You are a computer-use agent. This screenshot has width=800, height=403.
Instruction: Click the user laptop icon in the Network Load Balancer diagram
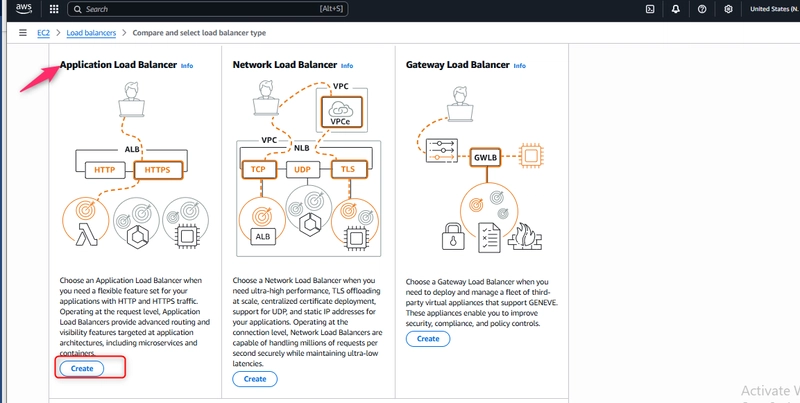click(266, 97)
